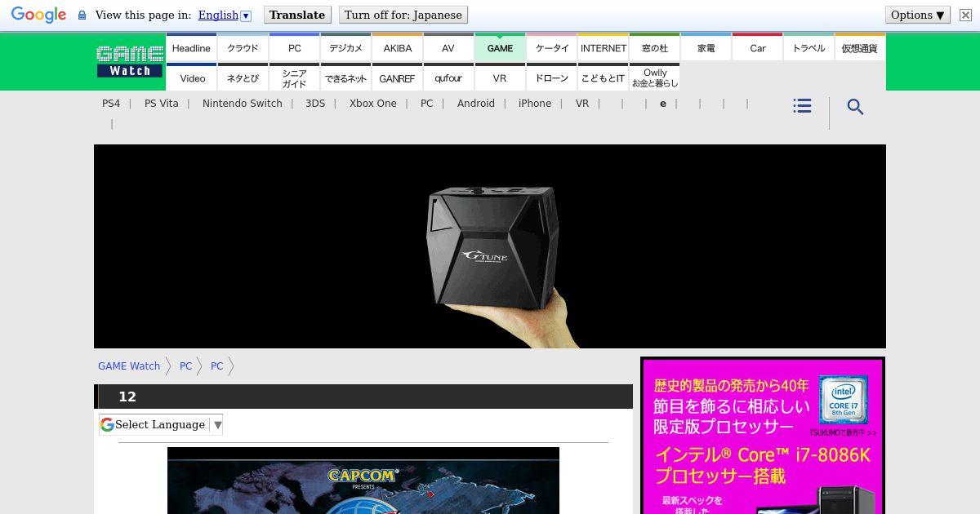Image resolution: width=980 pixels, height=514 pixels.
Task: Open the トラベル tab
Action: coord(808,48)
